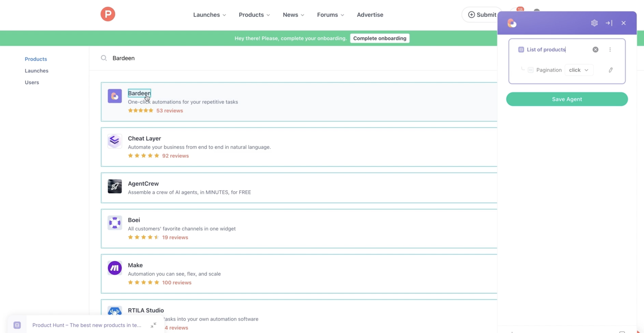
Task: View Bardeen's 53 reviews
Action: tap(169, 111)
